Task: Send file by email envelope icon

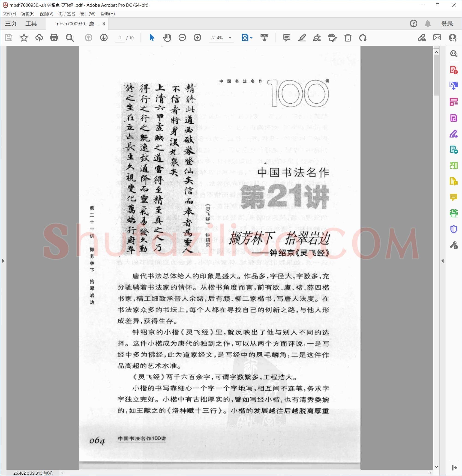Action: coord(437,38)
